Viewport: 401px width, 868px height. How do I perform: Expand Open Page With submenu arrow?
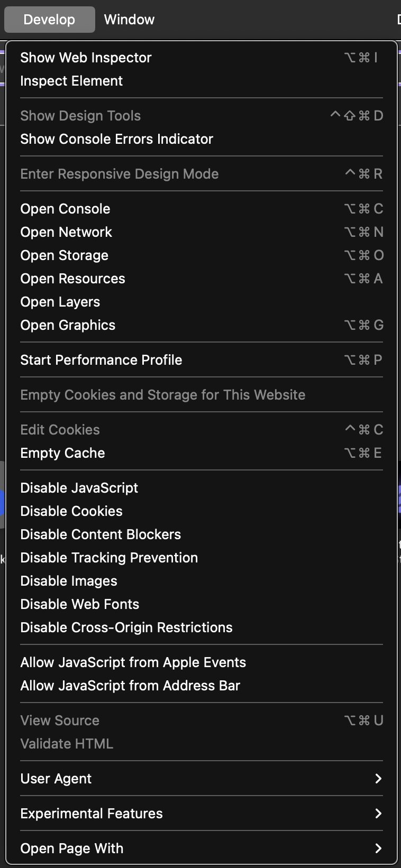click(x=378, y=848)
